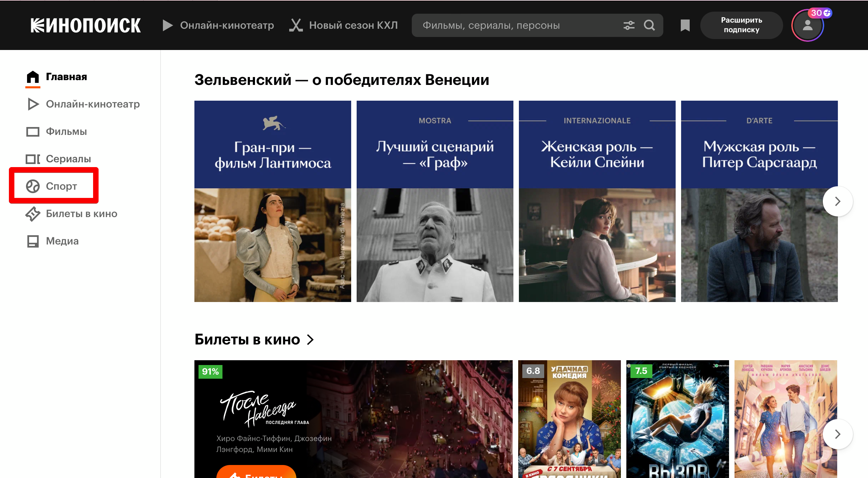Click the Главная home icon
Viewport: 868px width, 478px height.
33,77
